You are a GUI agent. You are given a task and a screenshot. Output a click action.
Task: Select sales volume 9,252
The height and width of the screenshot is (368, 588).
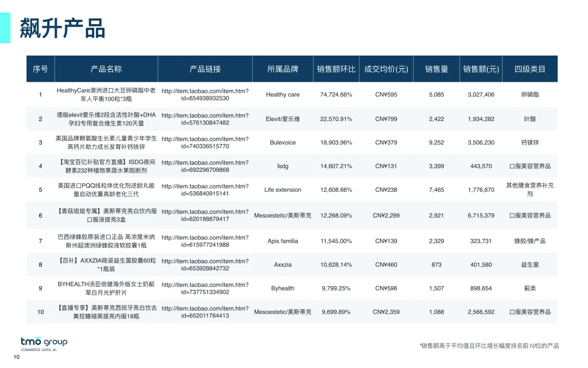click(437, 143)
